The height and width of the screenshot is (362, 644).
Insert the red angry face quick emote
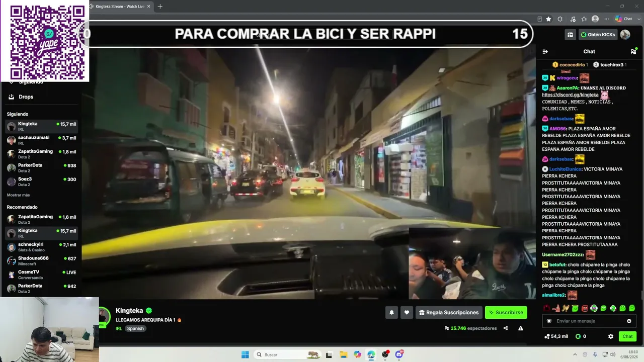click(x=585, y=308)
